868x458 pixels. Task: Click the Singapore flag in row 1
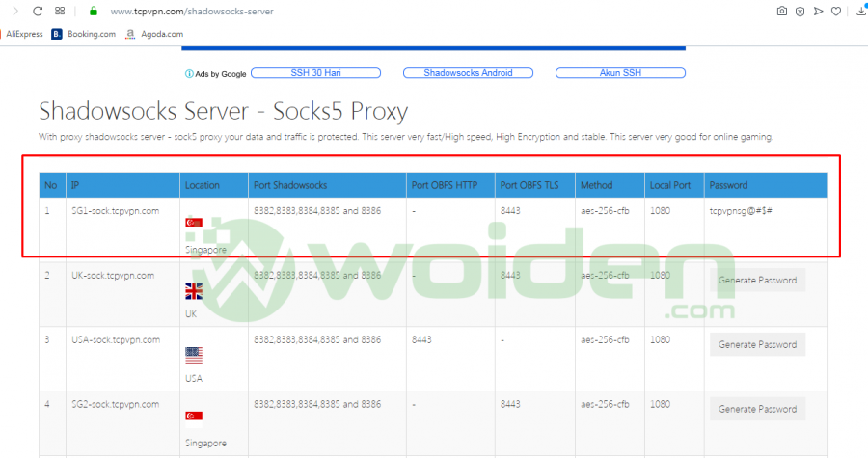(194, 223)
